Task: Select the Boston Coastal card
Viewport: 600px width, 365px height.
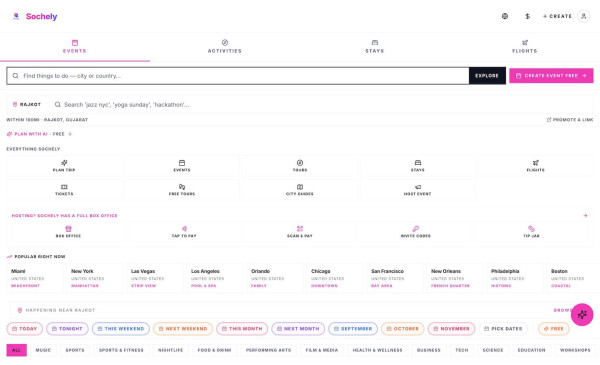Action: (573, 278)
